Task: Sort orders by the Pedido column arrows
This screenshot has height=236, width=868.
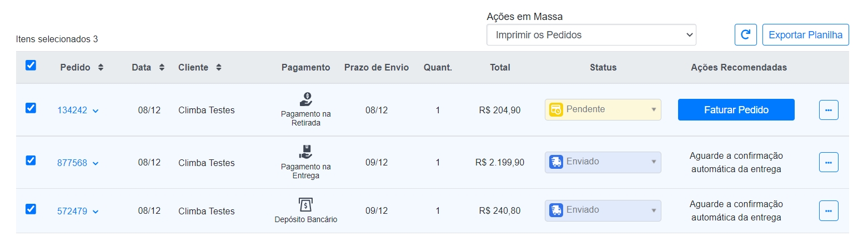Action: (101, 67)
